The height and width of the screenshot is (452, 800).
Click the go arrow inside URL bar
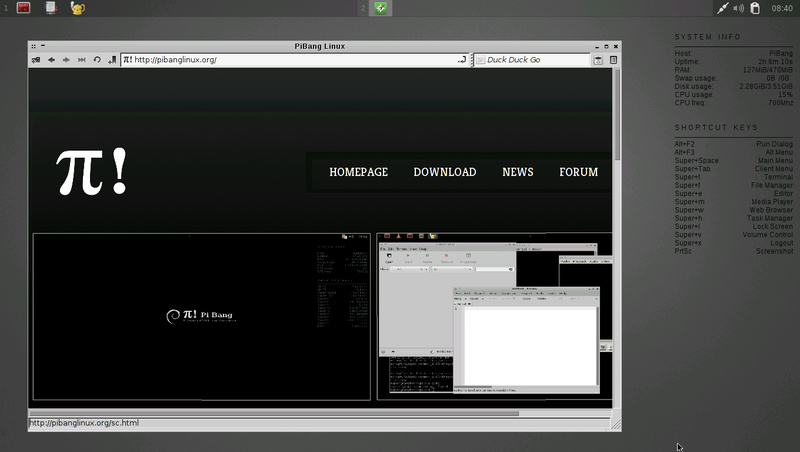pyautogui.click(x=462, y=60)
